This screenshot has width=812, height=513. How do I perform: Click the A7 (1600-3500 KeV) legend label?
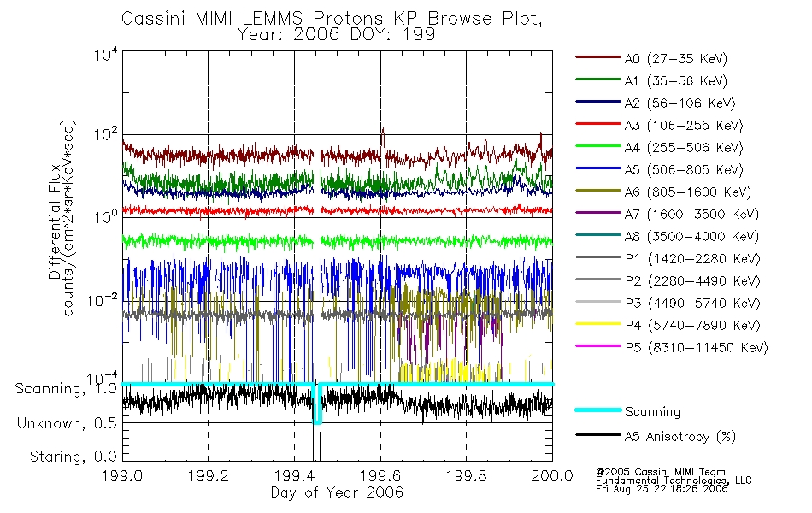pos(691,215)
